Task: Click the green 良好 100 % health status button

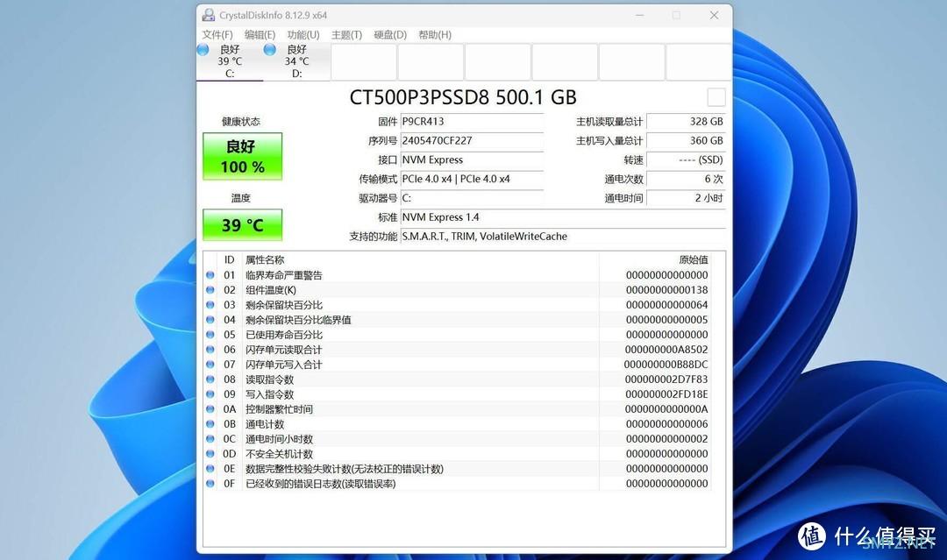Action: [x=242, y=156]
